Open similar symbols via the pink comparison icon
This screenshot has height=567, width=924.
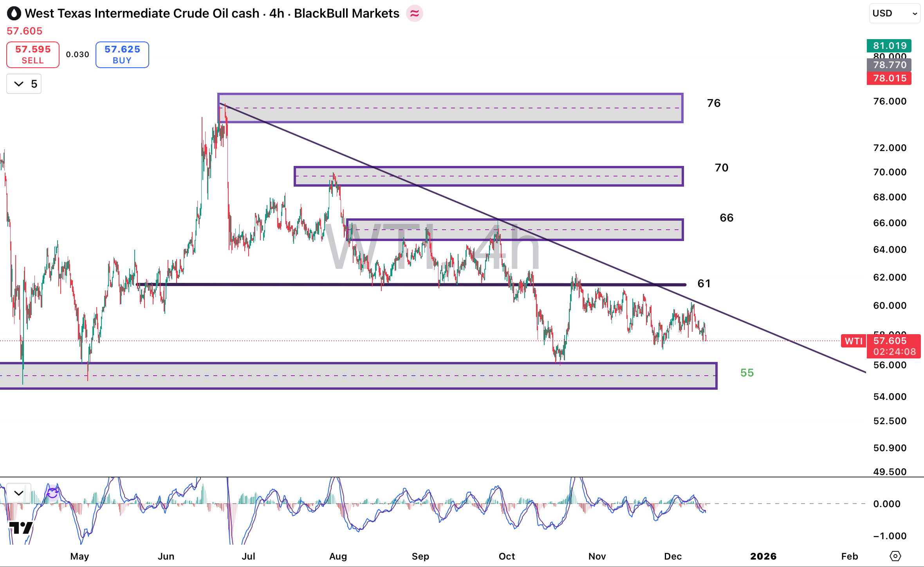[x=415, y=13]
